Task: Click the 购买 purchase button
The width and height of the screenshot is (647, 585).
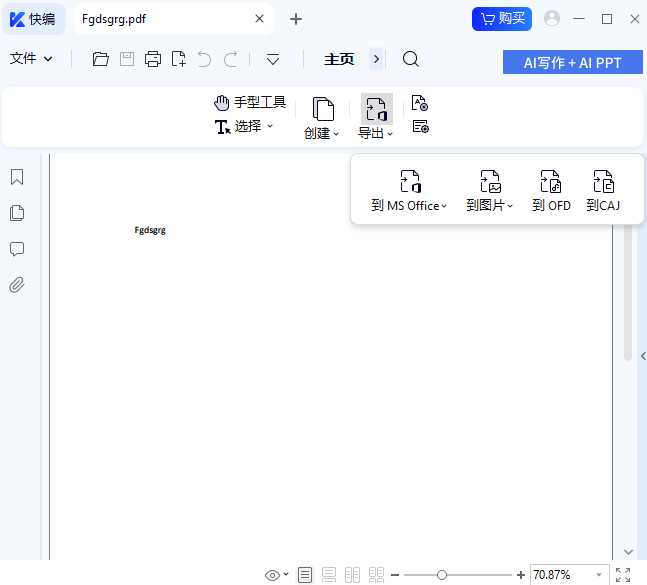Action: coord(502,18)
